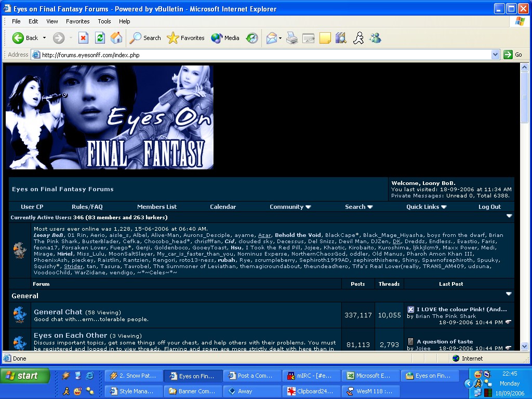The width and height of the screenshot is (532, 399).
Task: Open the Mail button dropdown arrow
Action: [x=280, y=38]
